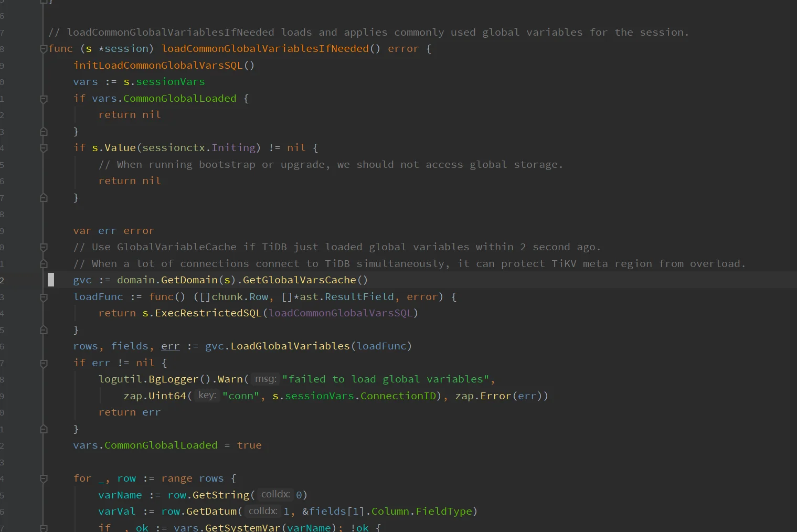Place cursor on initLoadCommonGlobalVarsSQL call
This screenshot has width=797, height=532.
click(158, 66)
